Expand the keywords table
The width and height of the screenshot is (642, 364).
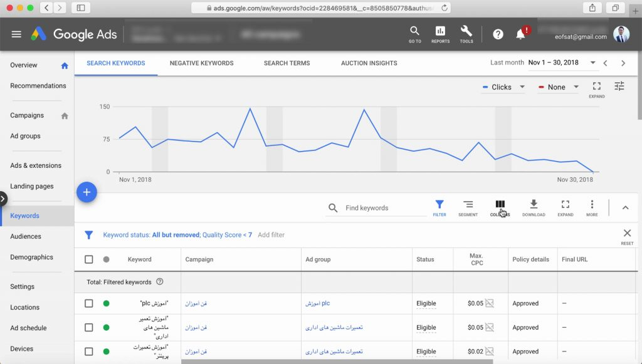click(566, 208)
